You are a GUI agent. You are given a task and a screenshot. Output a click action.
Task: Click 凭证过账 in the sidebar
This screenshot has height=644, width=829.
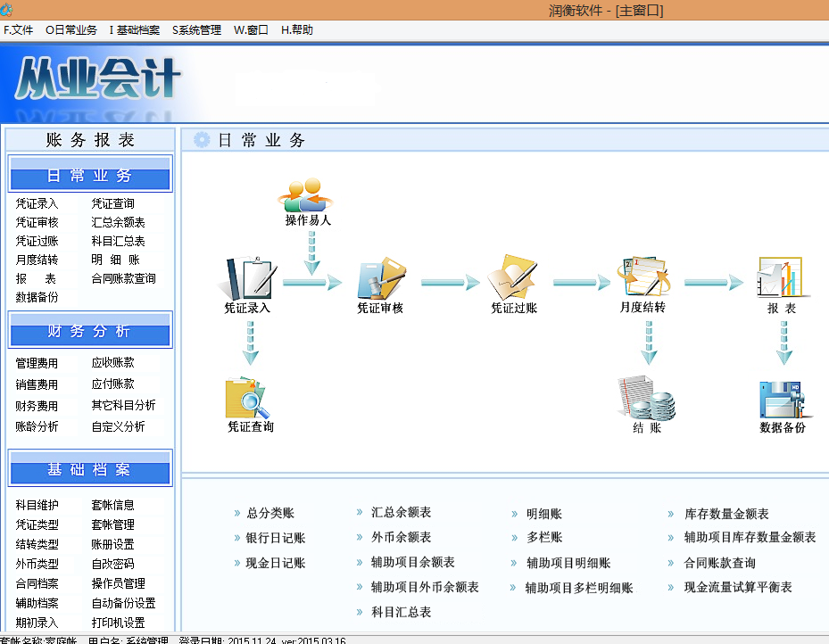37,242
